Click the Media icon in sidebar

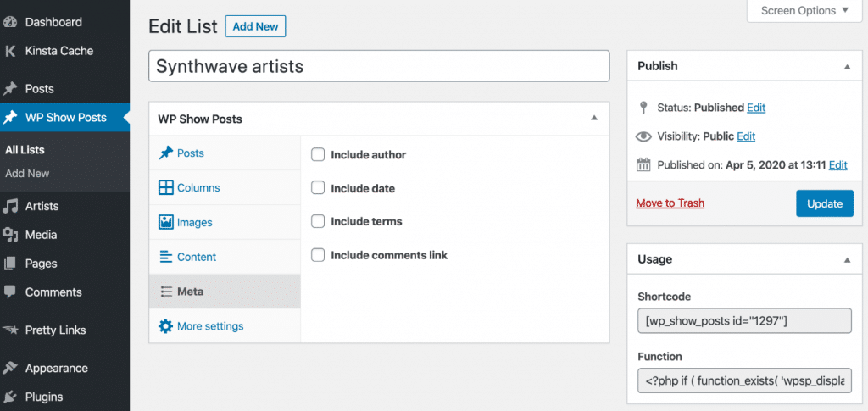click(10, 235)
